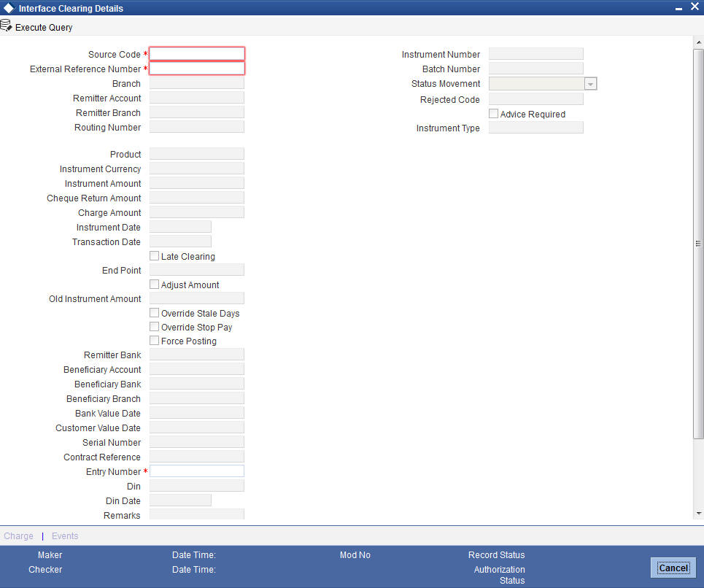Click the Cancel button

[673, 568]
